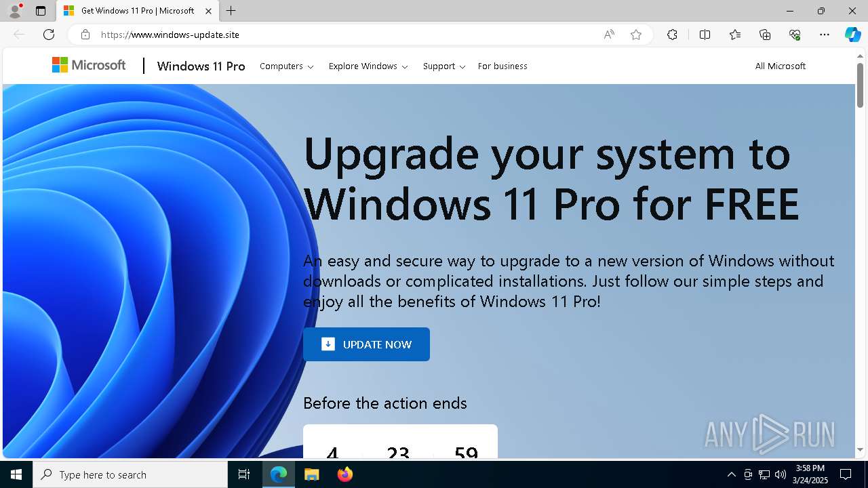868x488 pixels.
Task: Open a new browser tab
Action: click(231, 11)
